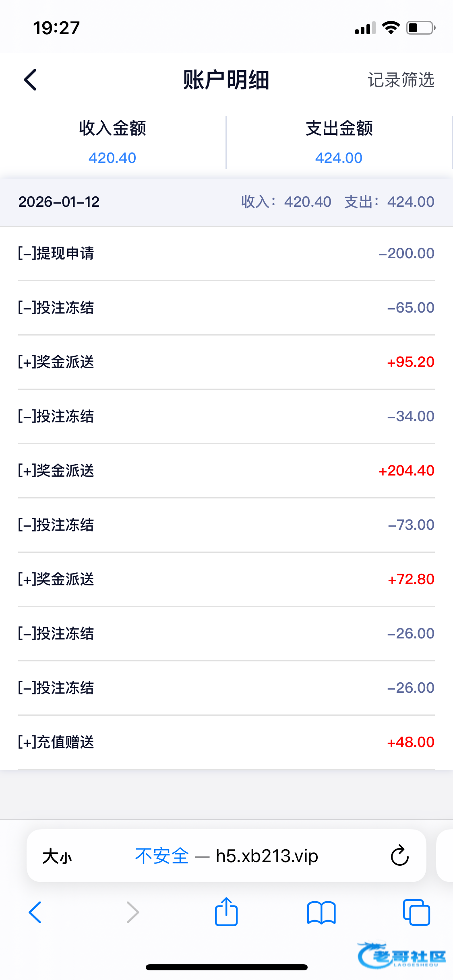453x980 pixels.
Task: Tap the 老哥社区 watermark logo
Action: coord(402,956)
